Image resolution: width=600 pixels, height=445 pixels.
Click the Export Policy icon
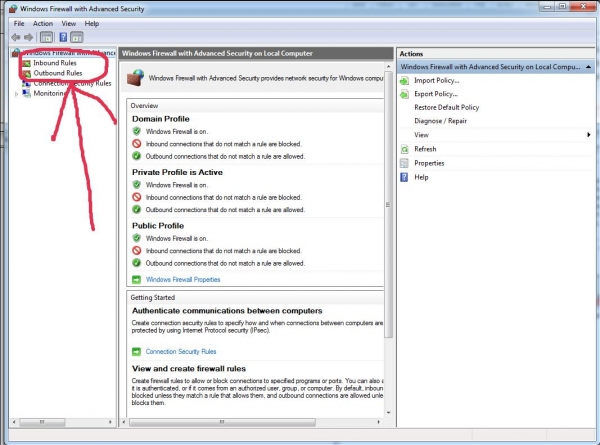coord(404,94)
